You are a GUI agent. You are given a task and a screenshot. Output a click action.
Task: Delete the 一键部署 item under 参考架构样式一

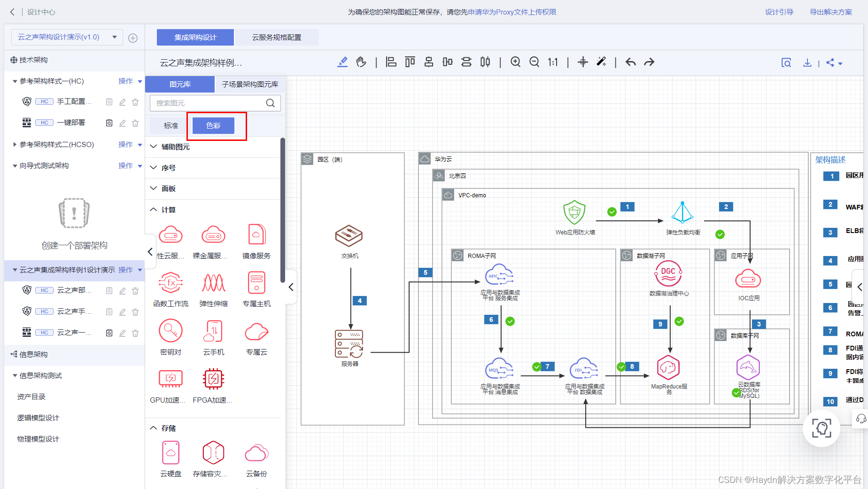pyautogui.click(x=135, y=123)
